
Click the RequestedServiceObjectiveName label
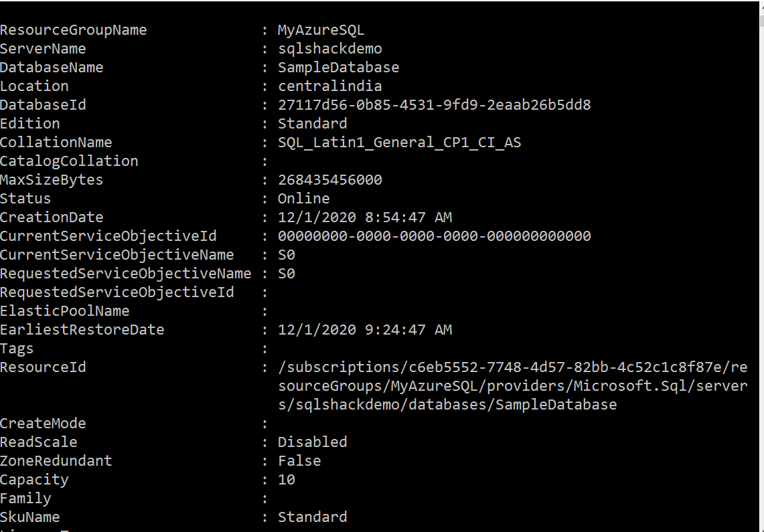pyautogui.click(x=125, y=274)
